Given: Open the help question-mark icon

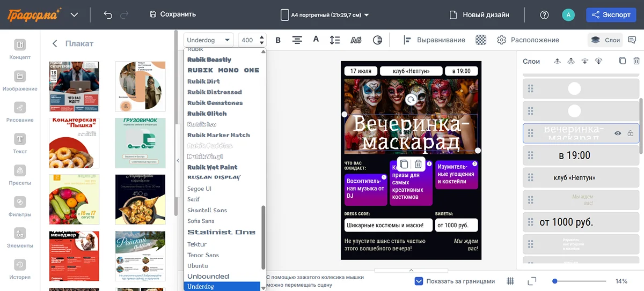Looking at the screenshot, I should tap(544, 14).
